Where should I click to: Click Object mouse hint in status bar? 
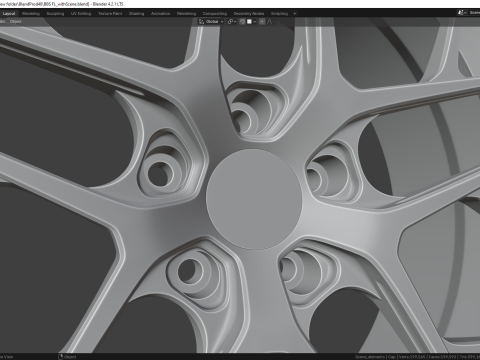point(70,357)
